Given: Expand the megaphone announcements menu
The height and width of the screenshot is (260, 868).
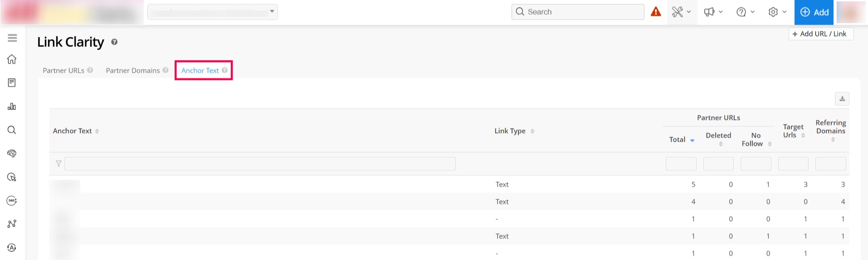Looking at the screenshot, I should click(x=713, y=12).
